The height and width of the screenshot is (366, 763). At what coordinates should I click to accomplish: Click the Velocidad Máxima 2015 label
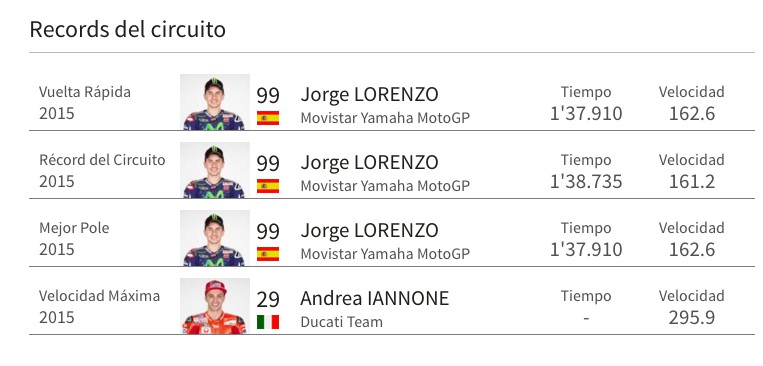pyautogui.click(x=99, y=307)
